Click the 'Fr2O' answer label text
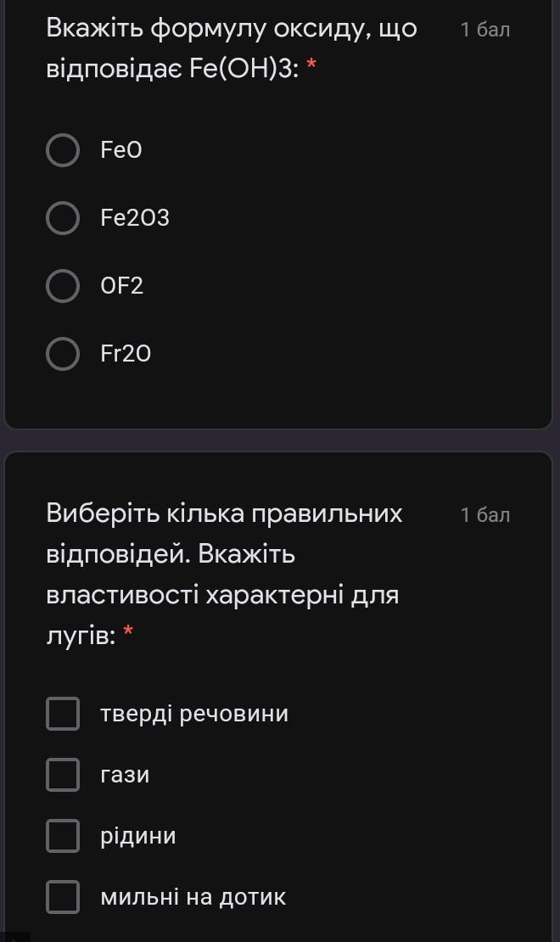This screenshot has height=942, width=560. point(126,354)
